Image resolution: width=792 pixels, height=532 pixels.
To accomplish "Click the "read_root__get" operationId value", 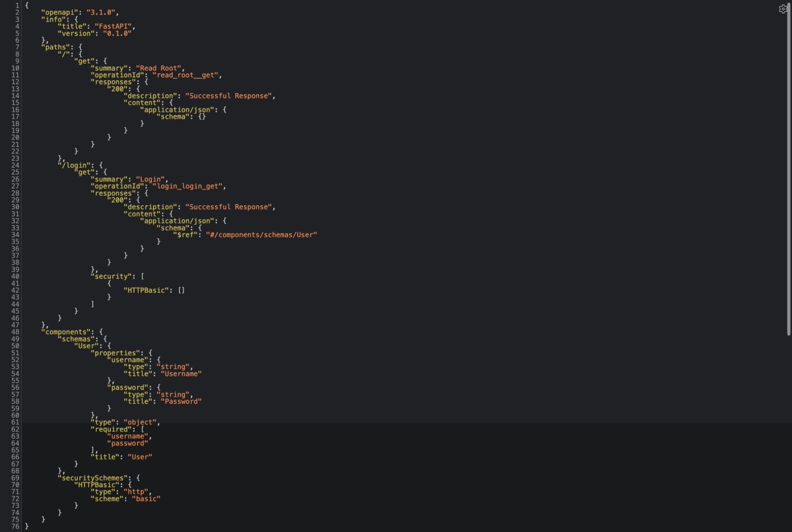I will (x=187, y=75).
